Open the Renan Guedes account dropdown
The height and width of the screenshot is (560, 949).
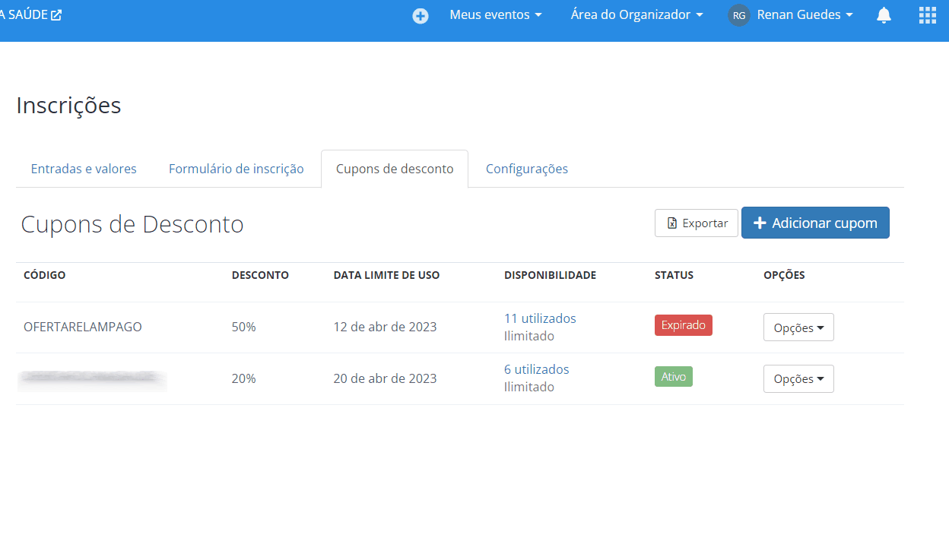805,14
